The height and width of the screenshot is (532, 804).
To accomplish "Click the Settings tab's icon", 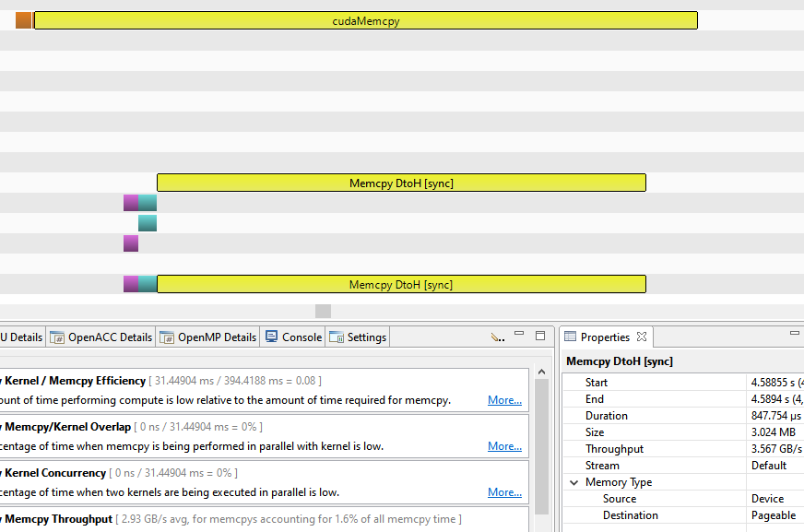I will pos(336,337).
